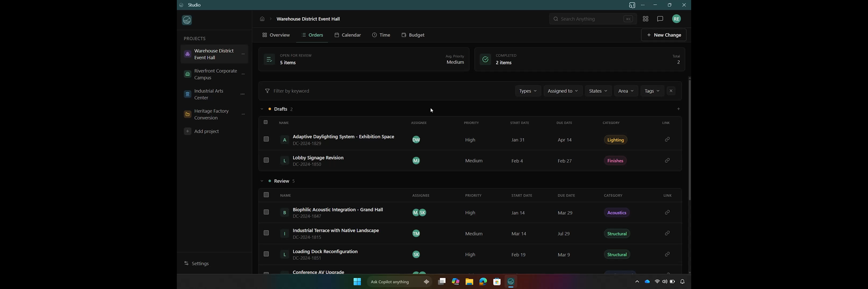
Task: Check the Biophilic Acoustic Integration checkbox
Action: point(266,212)
